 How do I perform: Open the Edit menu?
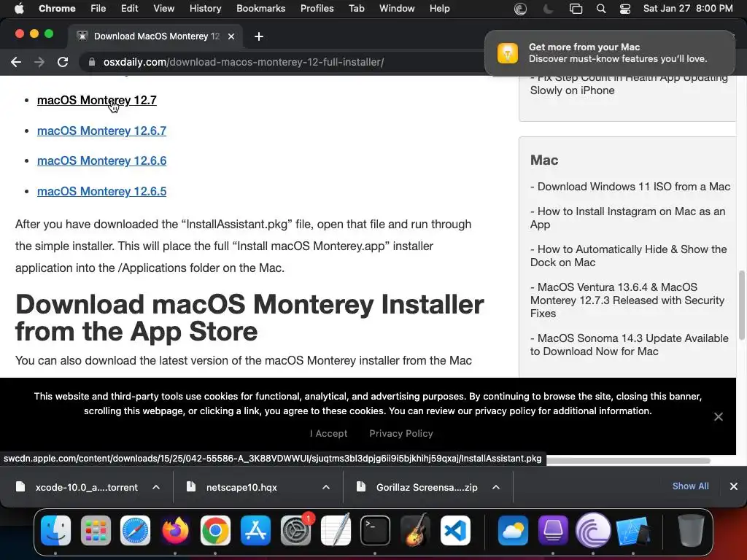tap(129, 9)
